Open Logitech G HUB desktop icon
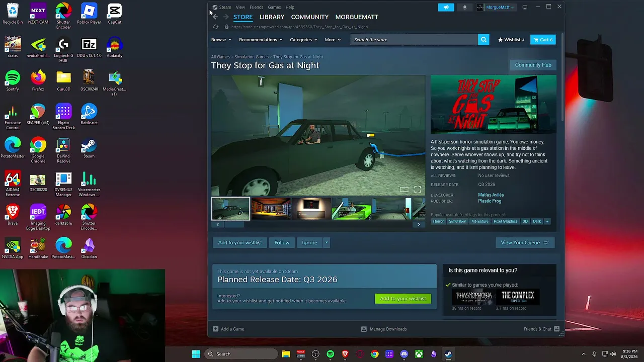This screenshot has width=644, height=362. [x=63, y=50]
